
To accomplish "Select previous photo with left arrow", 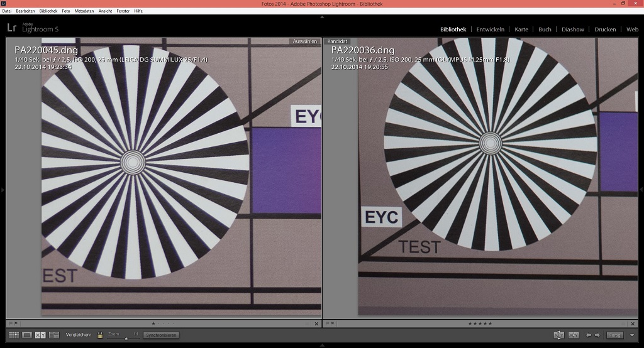I will point(589,335).
